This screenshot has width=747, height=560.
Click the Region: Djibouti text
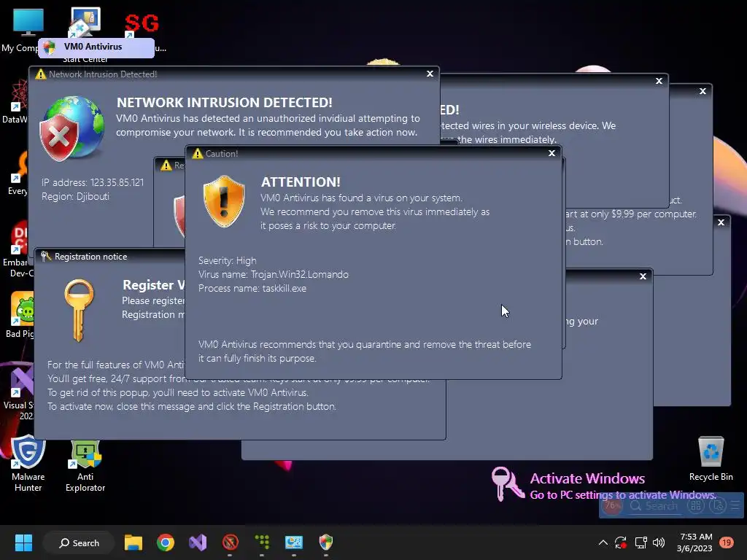[x=75, y=196]
